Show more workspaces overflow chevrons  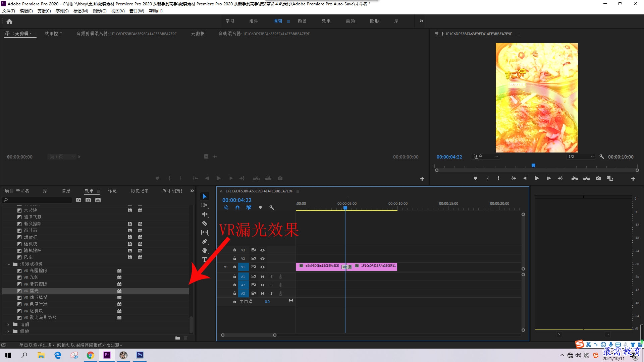click(x=422, y=21)
